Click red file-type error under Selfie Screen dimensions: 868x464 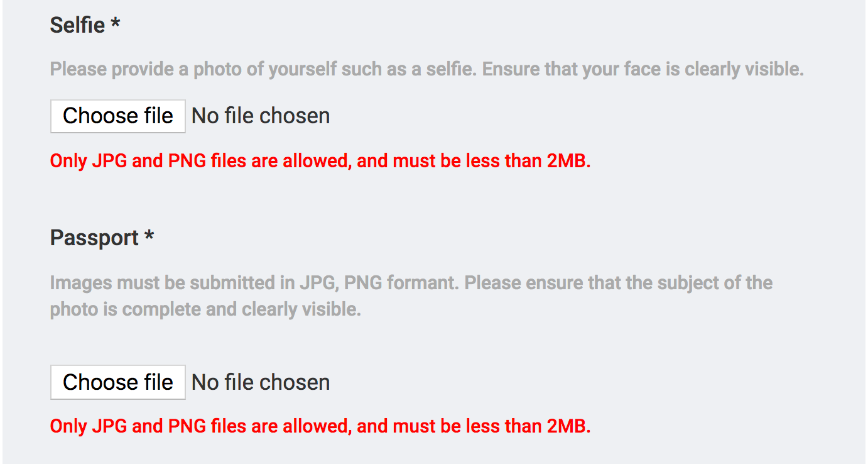[x=320, y=161]
